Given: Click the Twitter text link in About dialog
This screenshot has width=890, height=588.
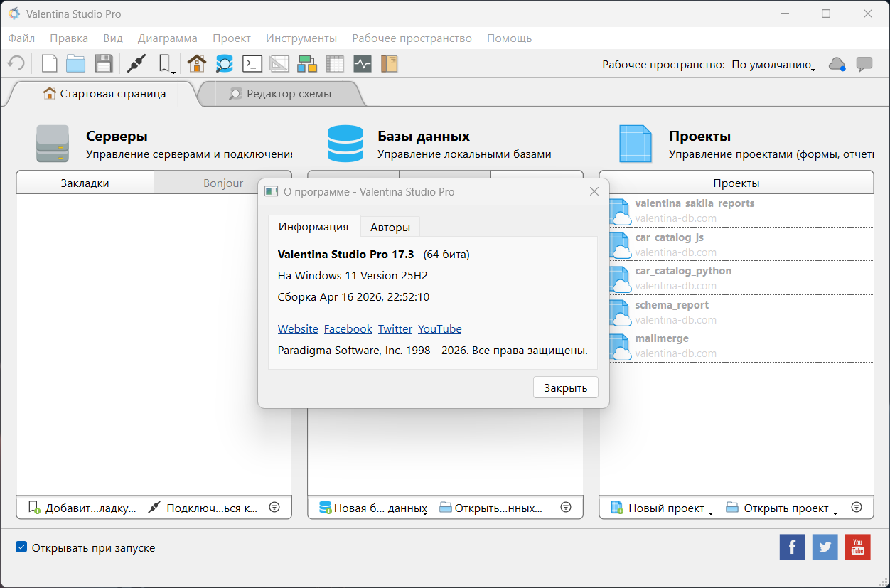Looking at the screenshot, I should (395, 328).
